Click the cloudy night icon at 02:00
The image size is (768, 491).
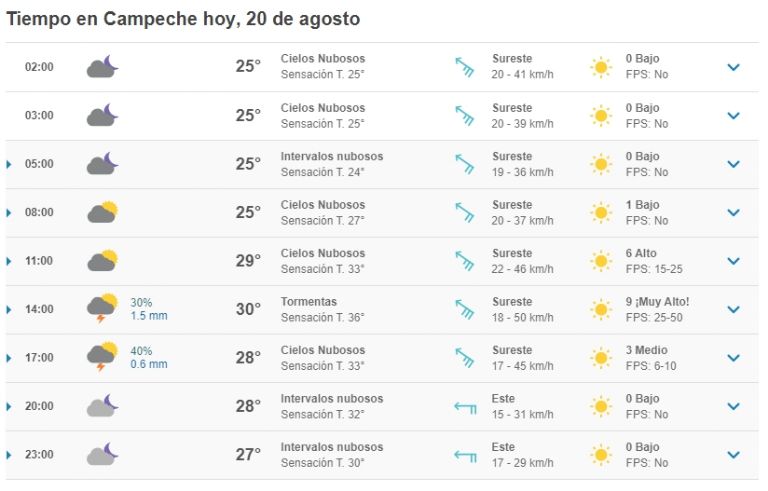[102, 67]
